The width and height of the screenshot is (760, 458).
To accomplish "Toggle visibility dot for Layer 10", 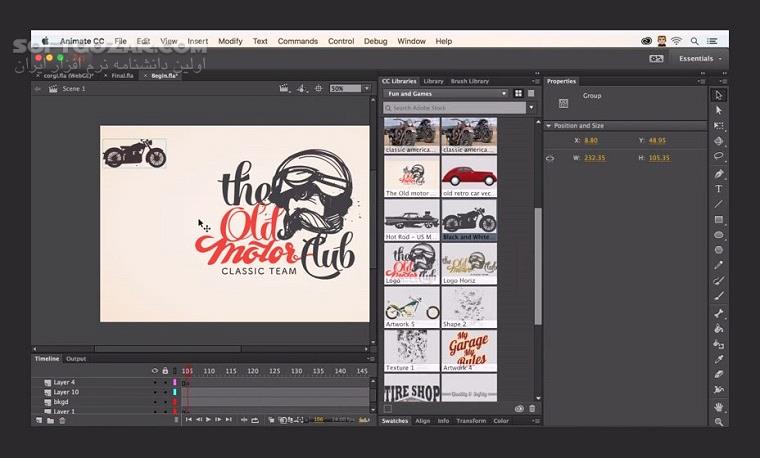I will [x=155, y=392].
